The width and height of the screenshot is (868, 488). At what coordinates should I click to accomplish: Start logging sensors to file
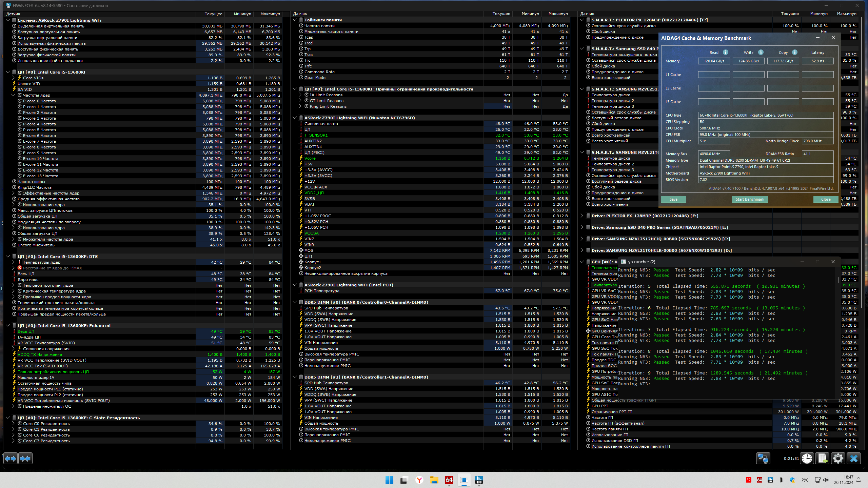823,459
